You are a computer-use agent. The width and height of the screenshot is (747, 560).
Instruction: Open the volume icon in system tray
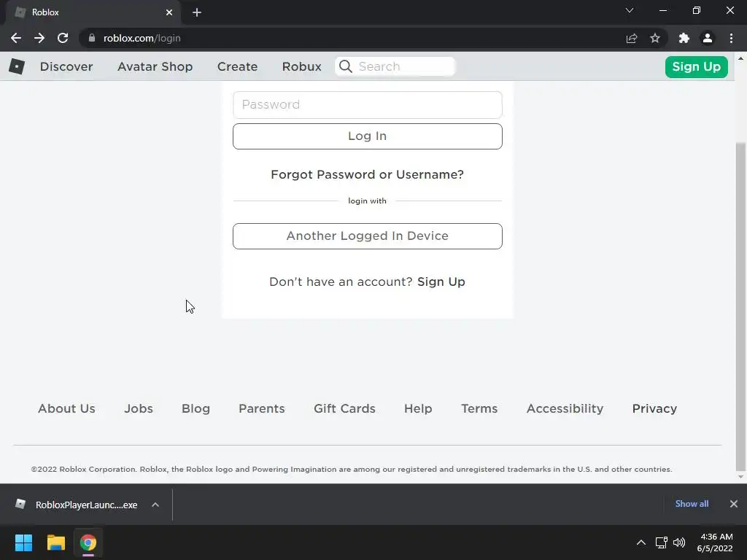coord(679,542)
